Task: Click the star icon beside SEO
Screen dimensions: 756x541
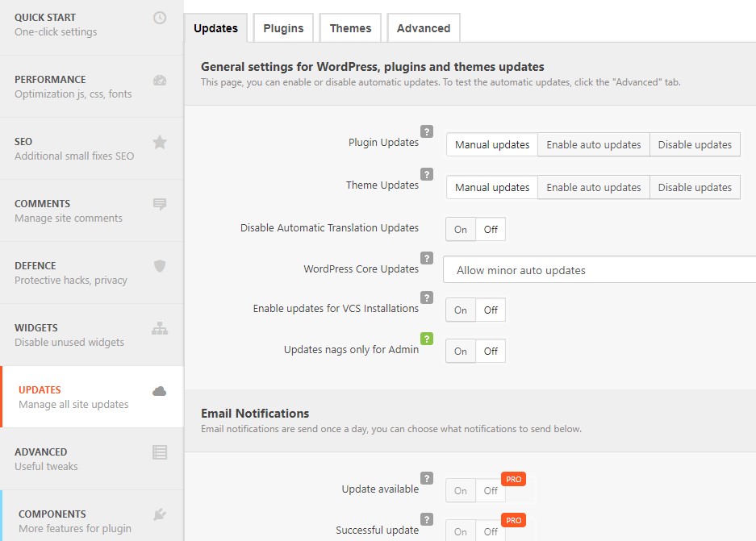Action: click(160, 142)
